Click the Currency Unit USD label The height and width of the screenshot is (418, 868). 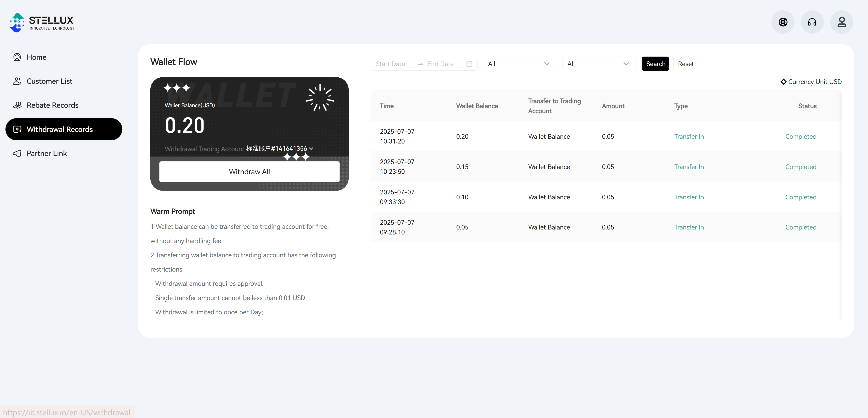814,82
